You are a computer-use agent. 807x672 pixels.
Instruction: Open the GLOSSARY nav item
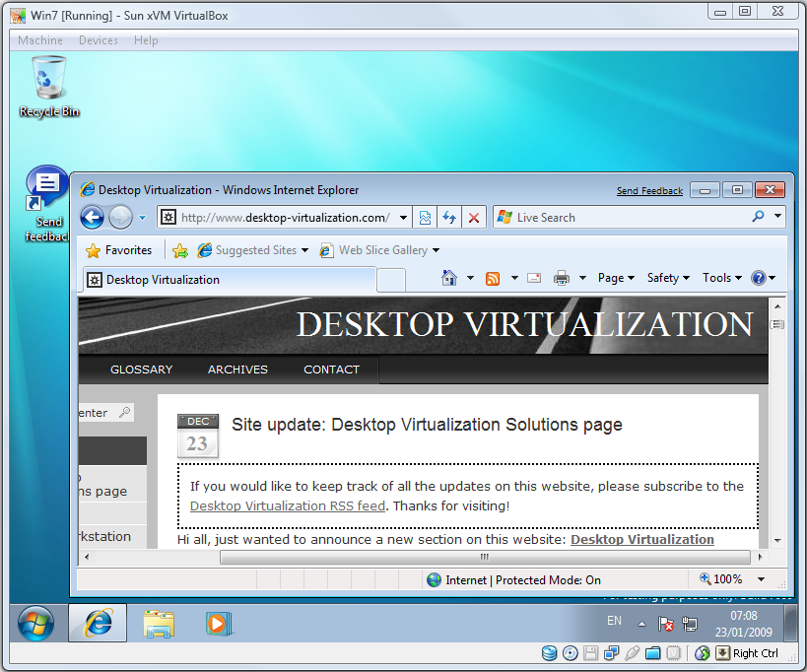142,370
